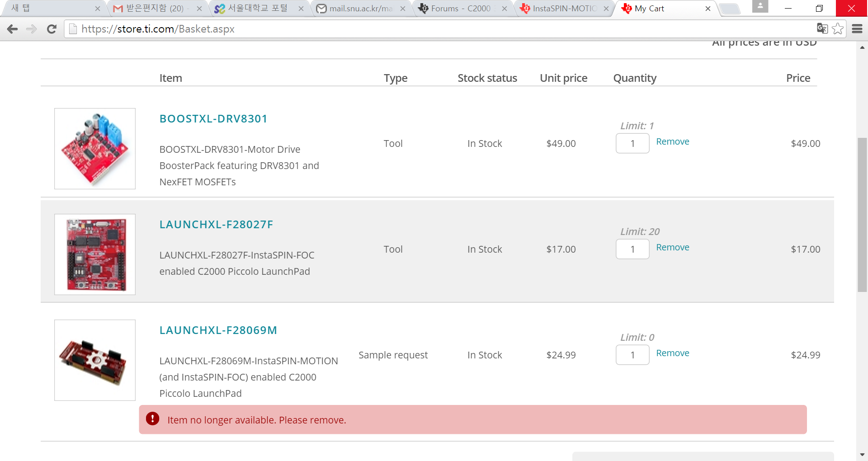Click the error icon in the unavailable-item banner

152,419
